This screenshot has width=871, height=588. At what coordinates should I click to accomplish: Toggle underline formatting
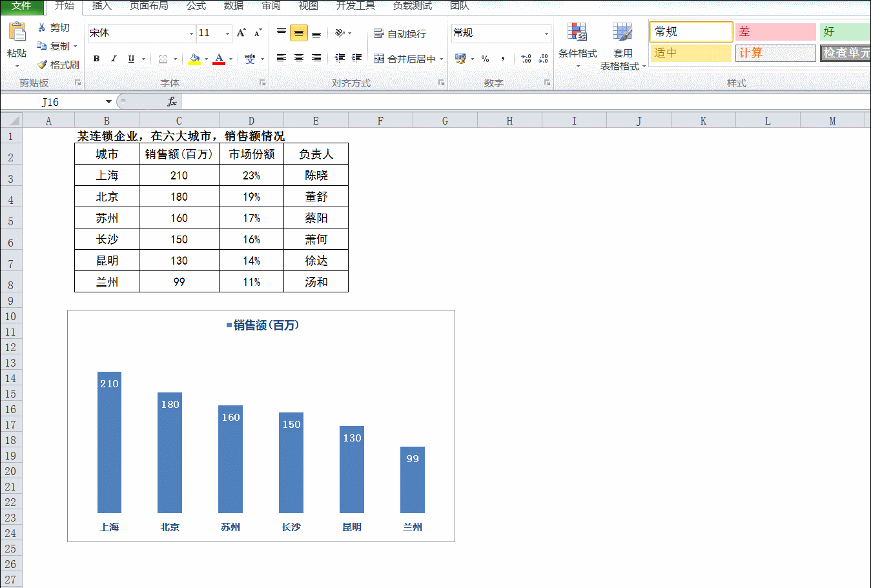click(131, 59)
